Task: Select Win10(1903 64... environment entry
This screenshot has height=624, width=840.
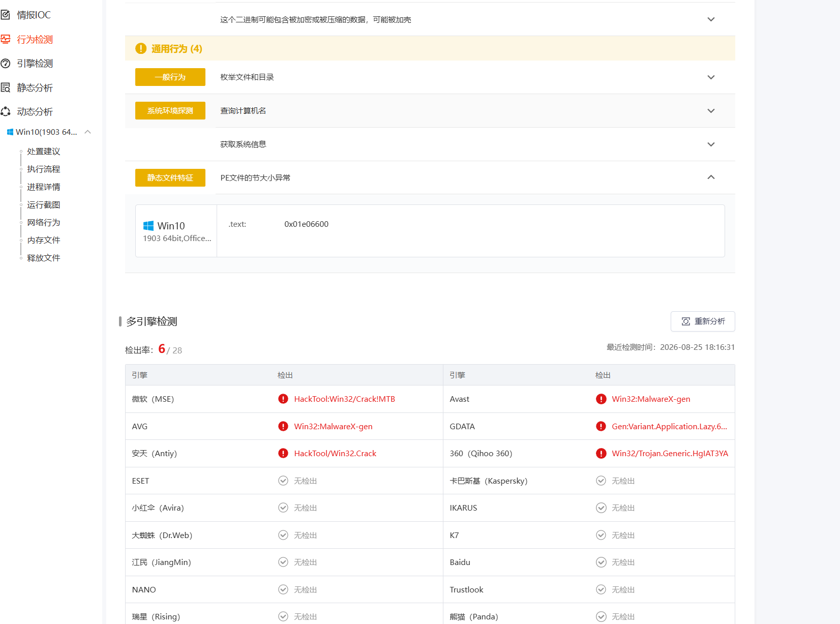Action: click(46, 132)
